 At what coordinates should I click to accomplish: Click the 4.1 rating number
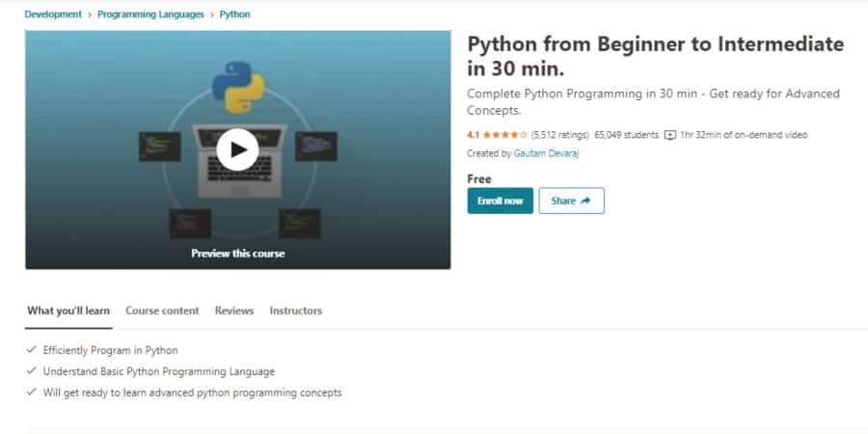(473, 134)
